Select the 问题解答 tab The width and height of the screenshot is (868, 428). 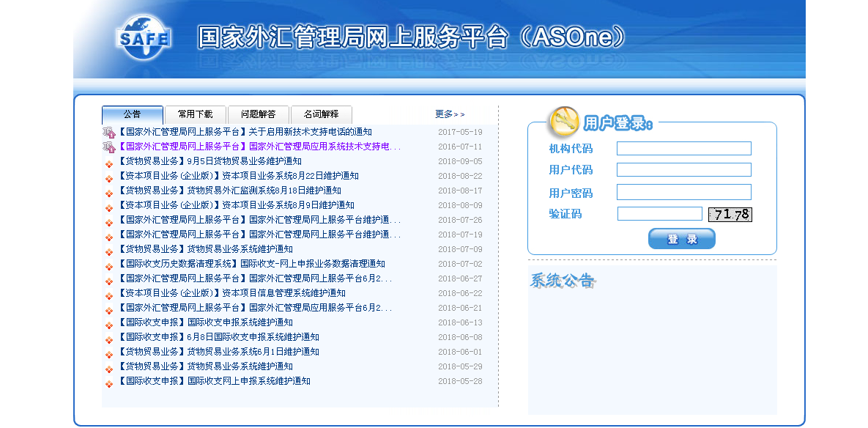(259, 114)
